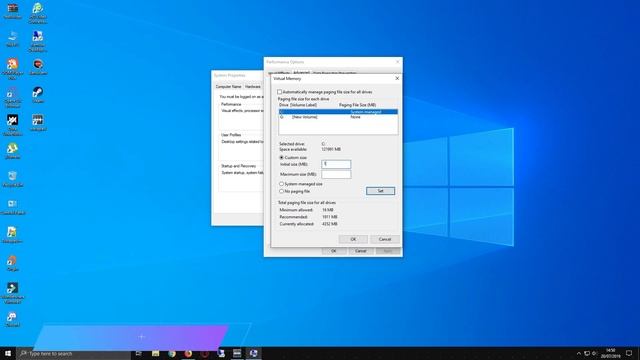Open Task View from the taskbar
The width and height of the screenshot is (640, 360).
coord(139,353)
